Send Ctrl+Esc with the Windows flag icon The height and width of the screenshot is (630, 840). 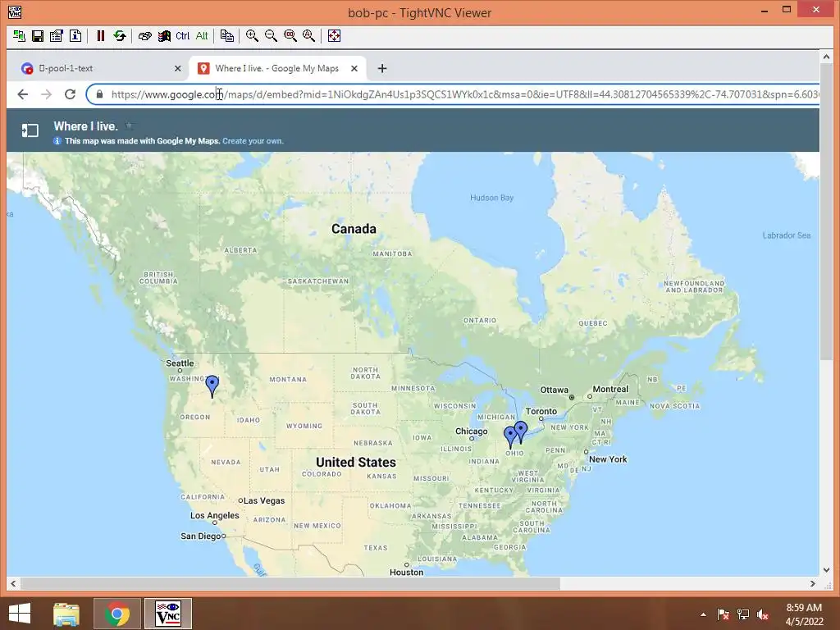click(164, 36)
